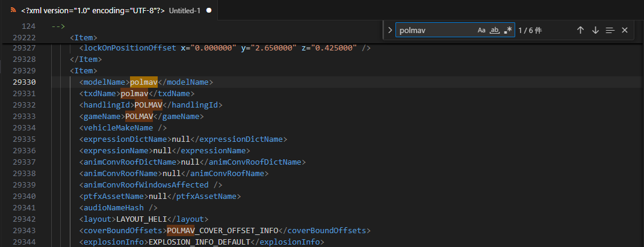Click the sticky scroll line 124

58,26
